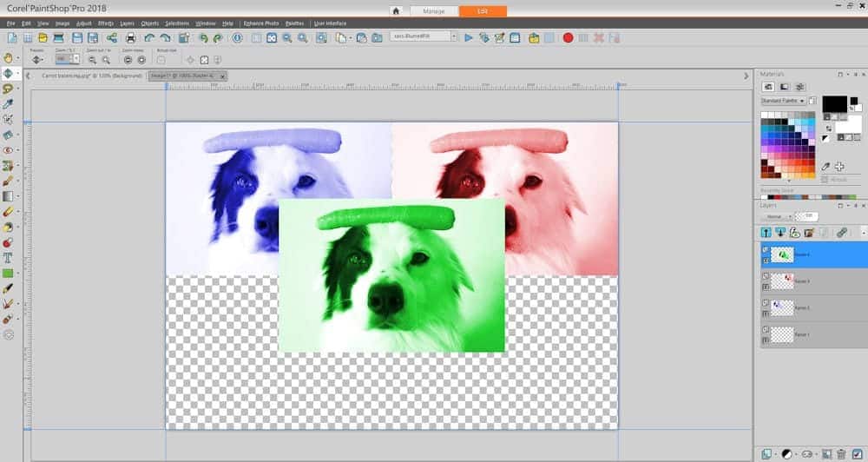Toggle visibility of the Raster 4 layer

(765, 250)
